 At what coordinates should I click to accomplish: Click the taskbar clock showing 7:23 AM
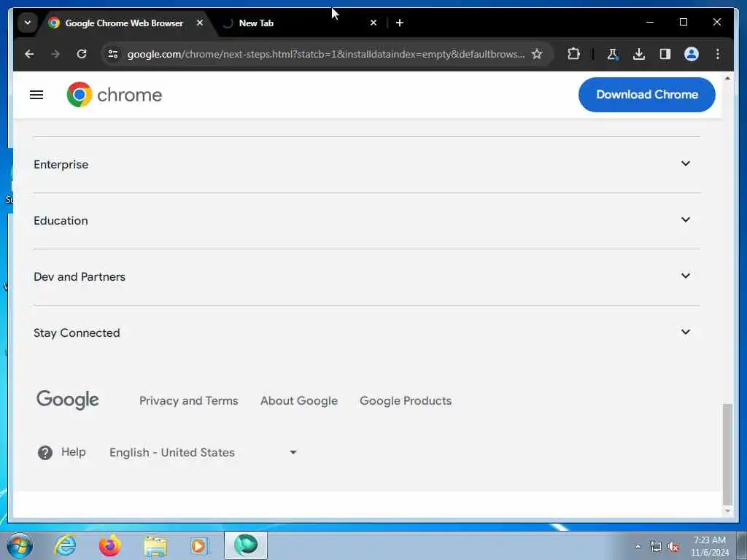tap(709, 545)
